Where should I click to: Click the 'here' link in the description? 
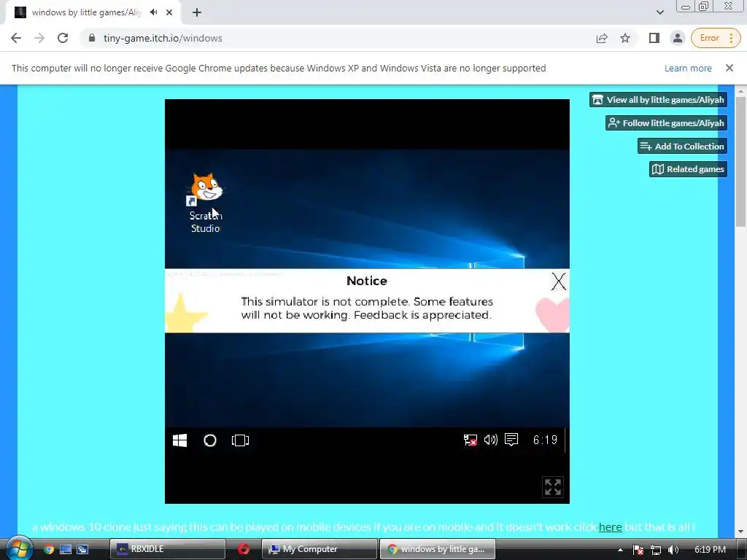[611, 527]
